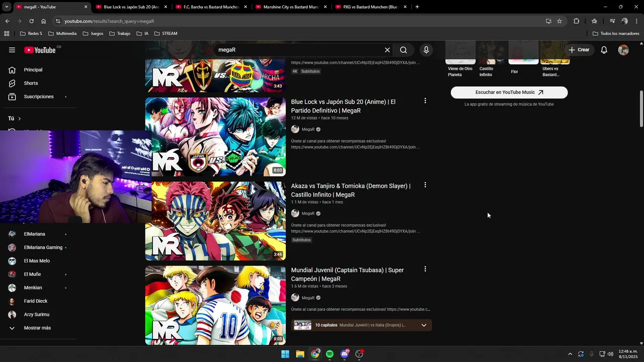Open the STREAM bookmarks folder

[166, 34]
